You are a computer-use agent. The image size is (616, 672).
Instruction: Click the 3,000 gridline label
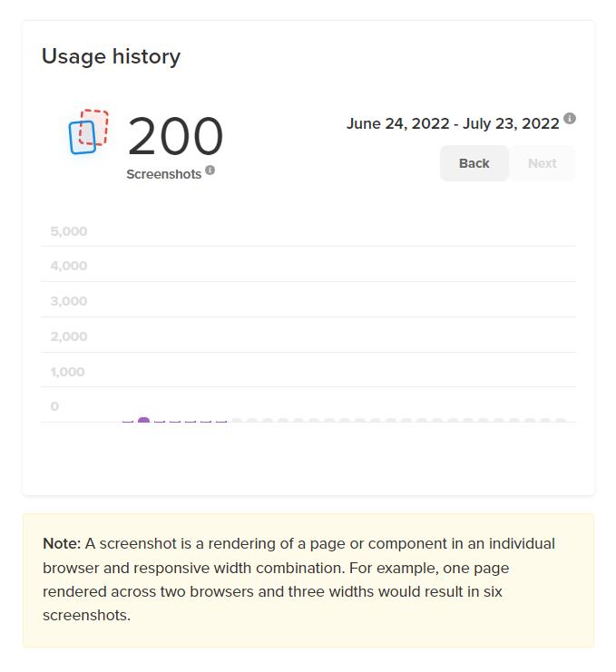(x=69, y=301)
